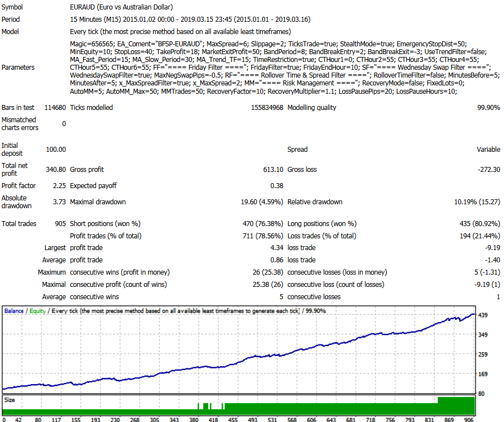Select the loss trades value '194 (21.44%)'
This screenshot has height=422, width=504.
pyautogui.click(x=480, y=236)
